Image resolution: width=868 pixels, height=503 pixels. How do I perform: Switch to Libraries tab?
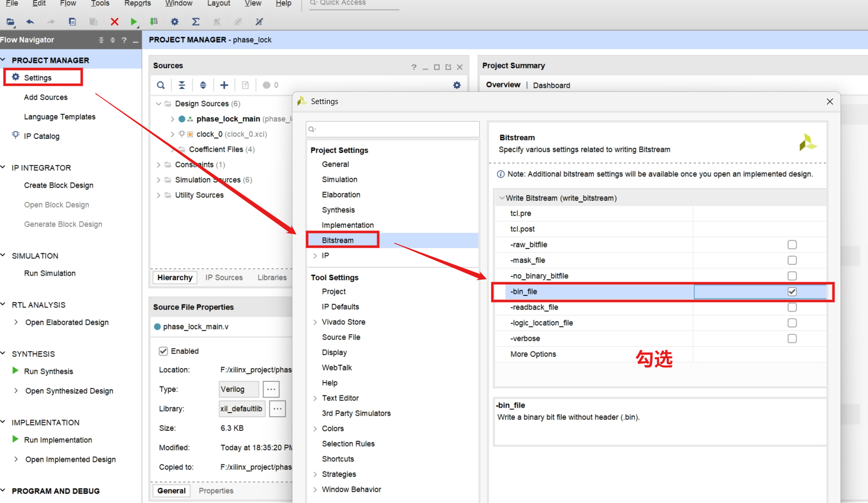[x=272, y=278]
